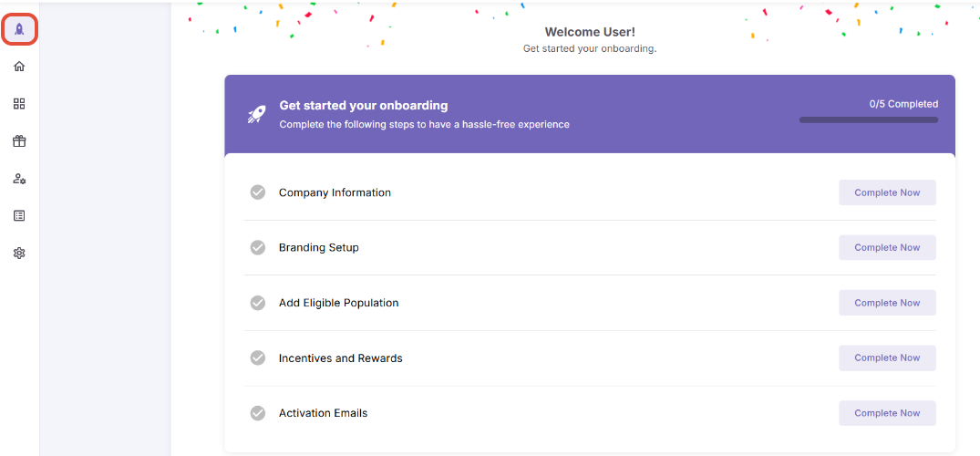Toggle the Activation Emails check circle
Image resolution: width=980 pixels, height=456 pixels.
point(257,413)
